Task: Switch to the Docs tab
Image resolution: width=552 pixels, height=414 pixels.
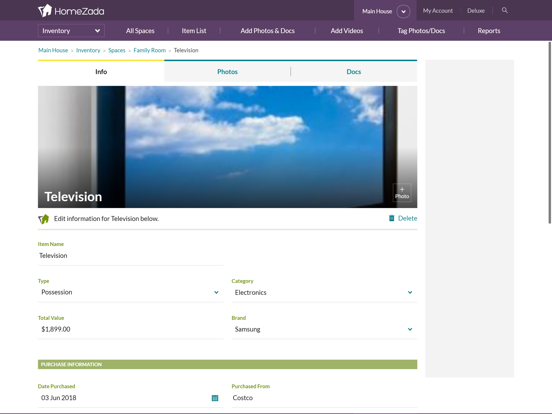Action: [x=354, y=71]
